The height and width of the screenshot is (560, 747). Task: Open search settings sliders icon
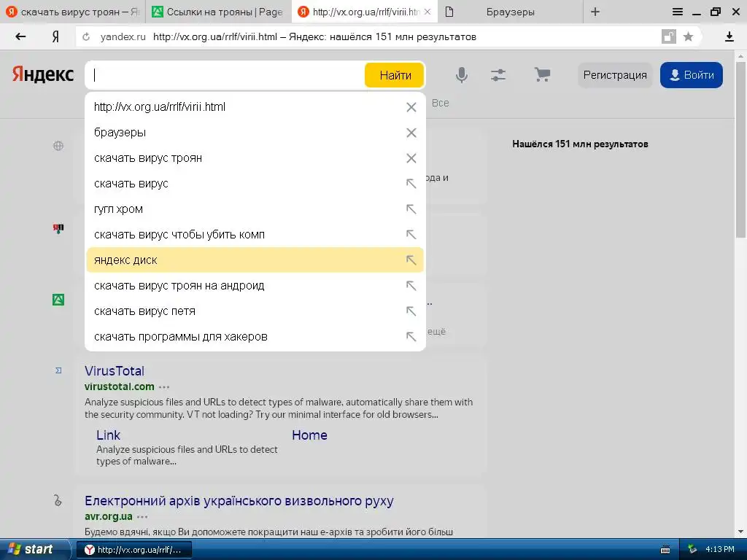pos(498,75)
